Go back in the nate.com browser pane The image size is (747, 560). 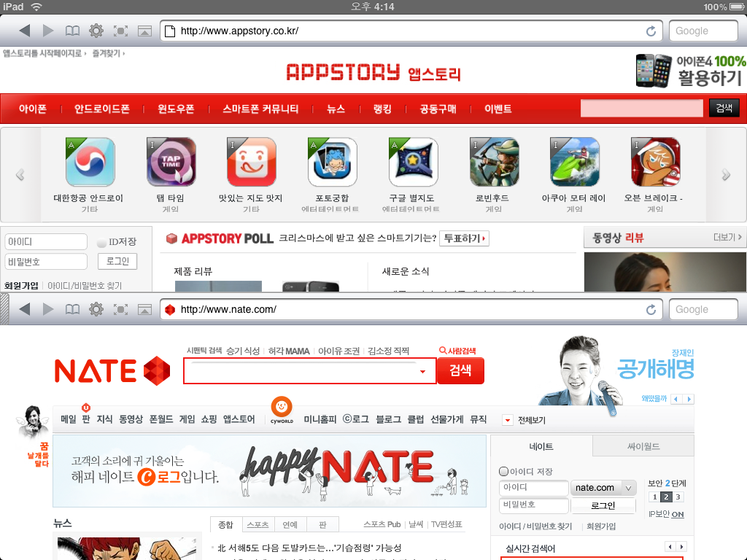(25, 309)
